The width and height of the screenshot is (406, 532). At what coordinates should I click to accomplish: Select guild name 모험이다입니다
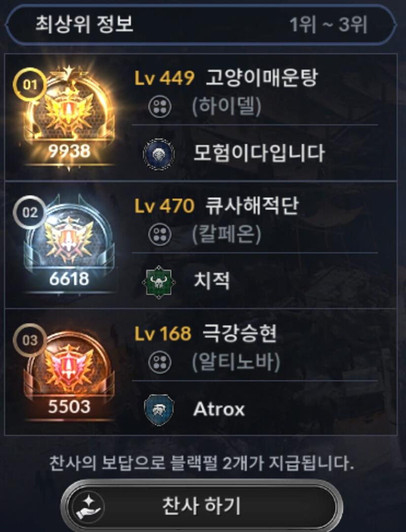coord(259,153)
